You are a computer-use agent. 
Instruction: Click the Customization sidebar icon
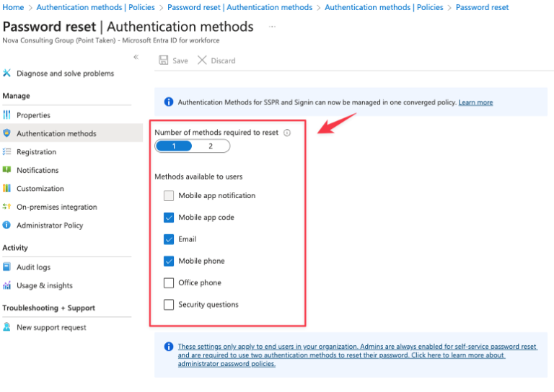point(7,189)
